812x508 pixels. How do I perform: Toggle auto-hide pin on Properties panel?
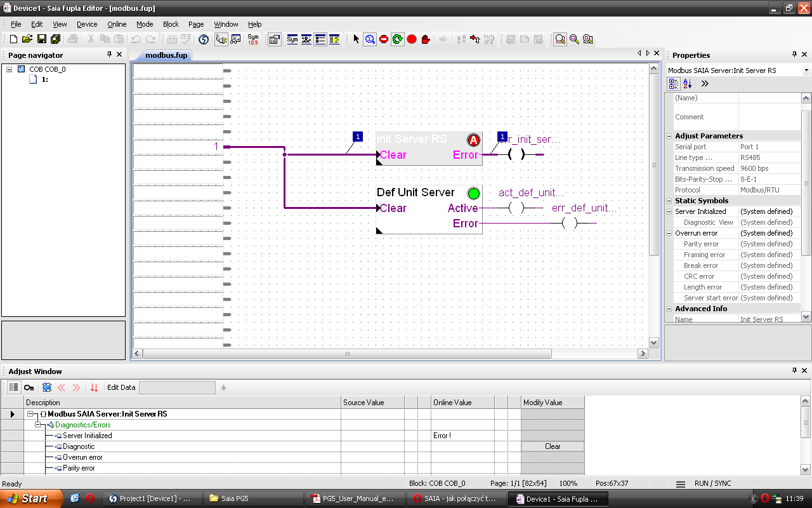coord(795,55)
